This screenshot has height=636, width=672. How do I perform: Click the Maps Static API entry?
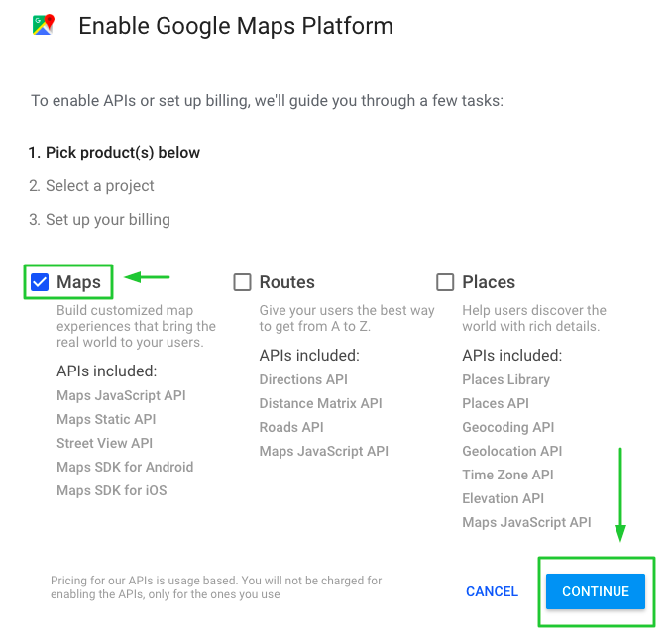coord(106,419)
